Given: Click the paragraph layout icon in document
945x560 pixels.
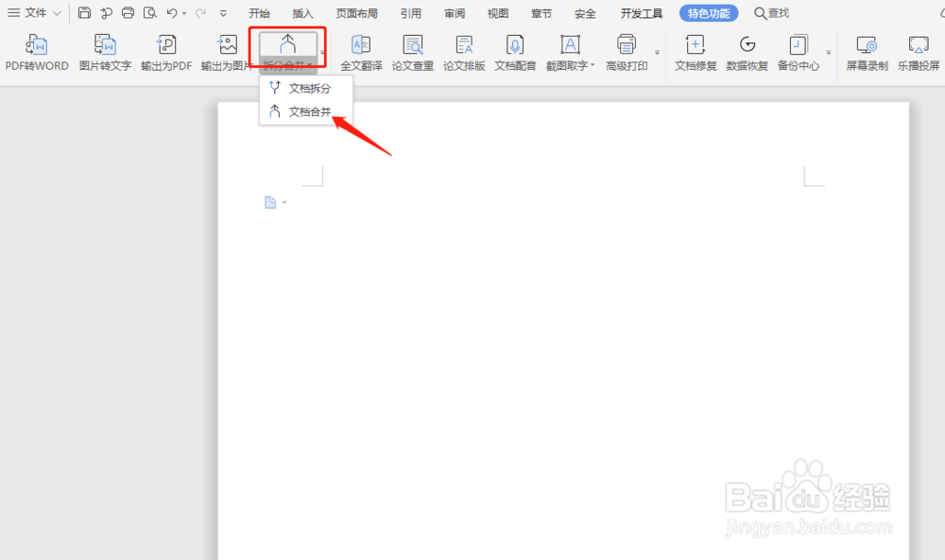Looking at the screenshot, I should click(270, 202).
